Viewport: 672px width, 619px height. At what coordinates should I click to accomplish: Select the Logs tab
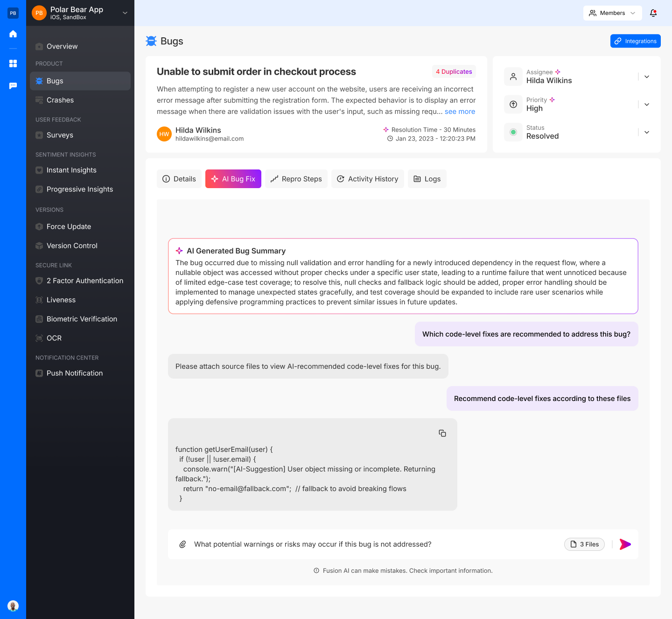coord(427,179)
